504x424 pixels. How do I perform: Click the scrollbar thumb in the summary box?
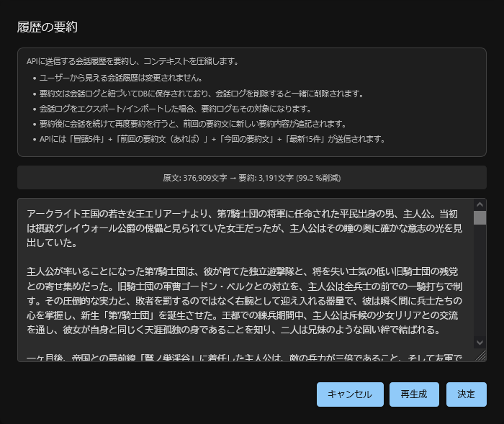point(480,217)
